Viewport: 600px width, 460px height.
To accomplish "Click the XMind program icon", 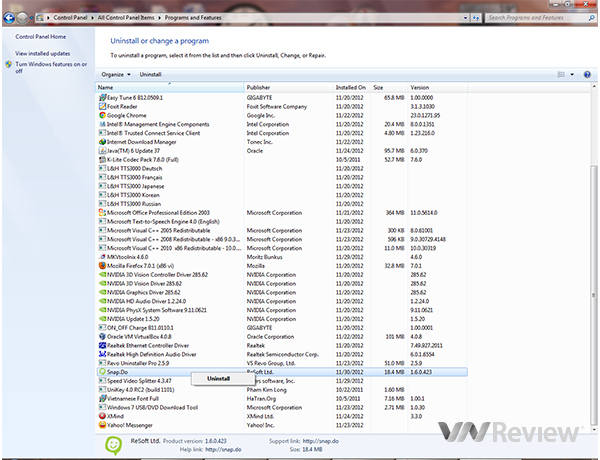I will [102, 416].
